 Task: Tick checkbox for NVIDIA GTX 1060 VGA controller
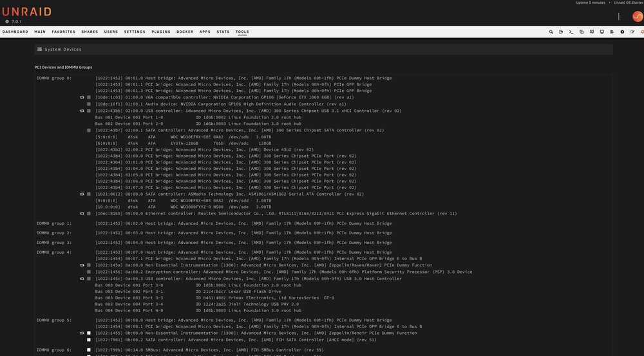point(89,97)
